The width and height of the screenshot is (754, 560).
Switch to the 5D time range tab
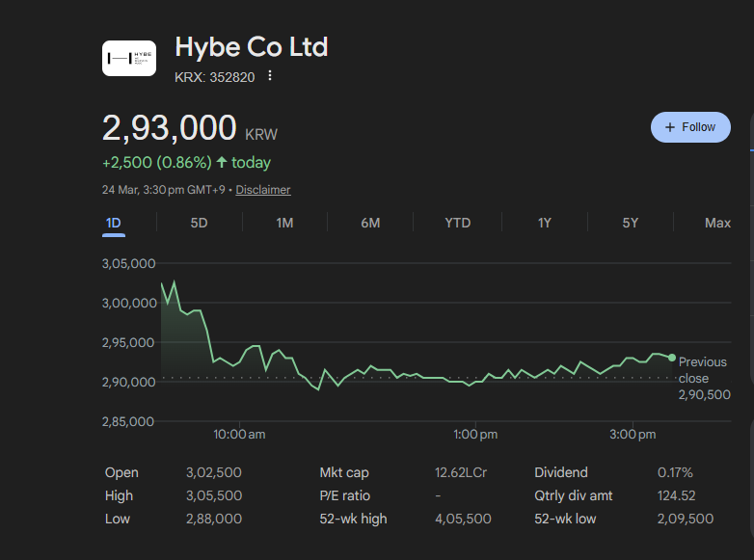199,223
